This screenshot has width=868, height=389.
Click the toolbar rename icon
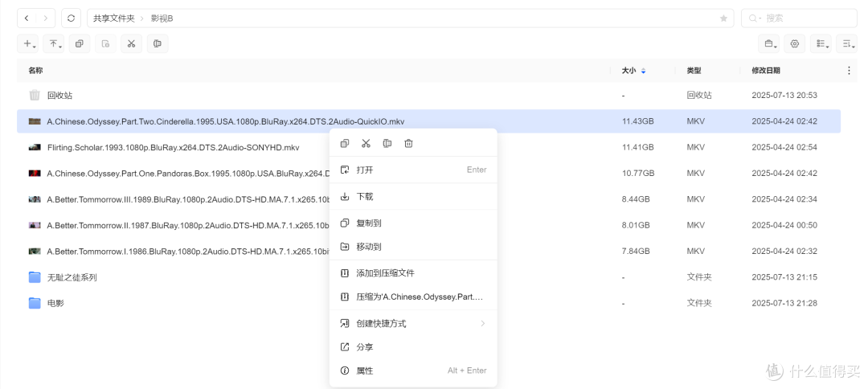158,43
